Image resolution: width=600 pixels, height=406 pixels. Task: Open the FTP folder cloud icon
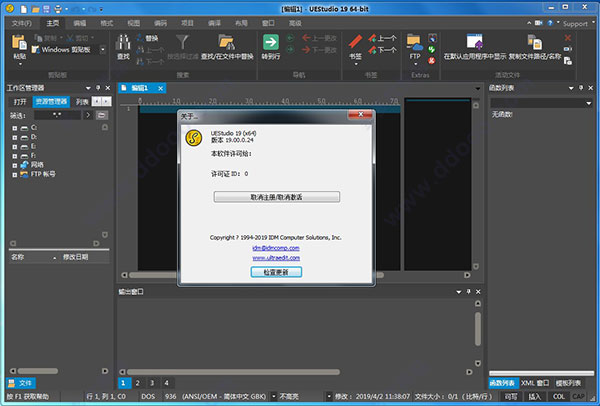click(415, 42)
